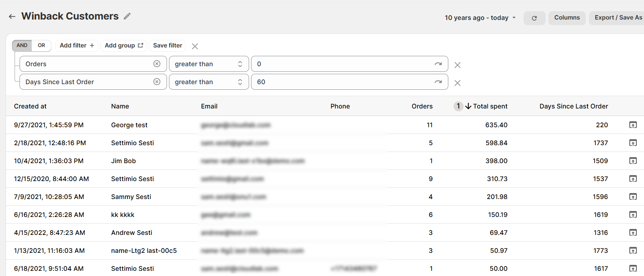The width and height of the screenshot is (644, 276).
Task: Open Jim Bob row details icon
Action: pos(633,161)
